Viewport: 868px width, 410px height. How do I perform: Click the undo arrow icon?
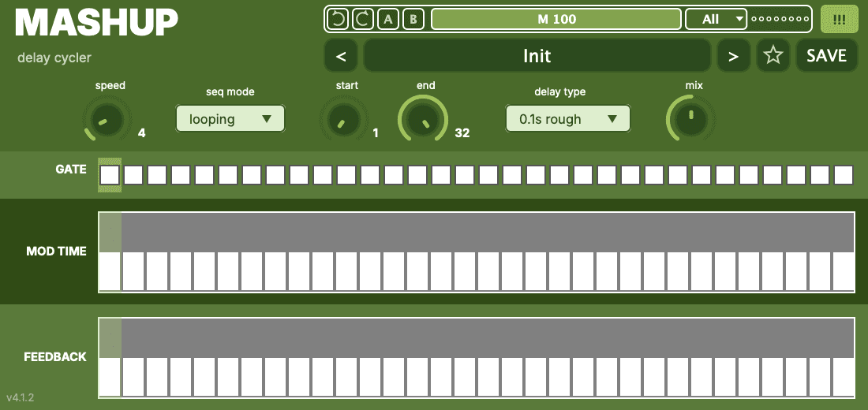coord(337,20)
